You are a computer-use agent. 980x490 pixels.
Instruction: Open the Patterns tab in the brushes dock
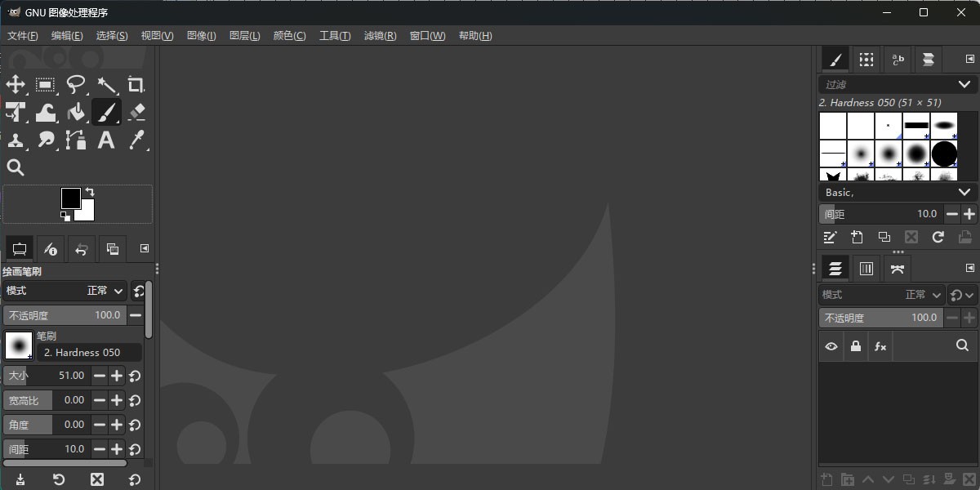(866, 59)
